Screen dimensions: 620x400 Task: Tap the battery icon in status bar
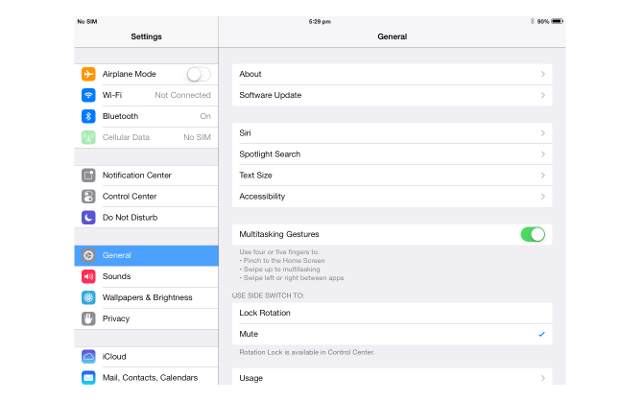pos(557,21)
